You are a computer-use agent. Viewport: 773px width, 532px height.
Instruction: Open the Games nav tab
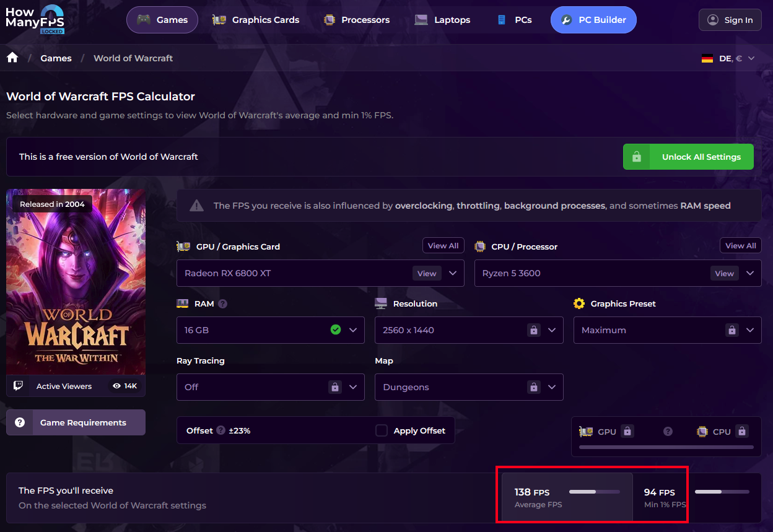[x=162, y=20]
